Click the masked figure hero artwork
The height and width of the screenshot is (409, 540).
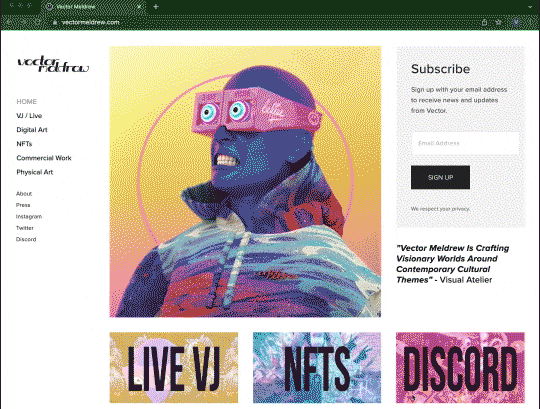click(x=245, y=181)
